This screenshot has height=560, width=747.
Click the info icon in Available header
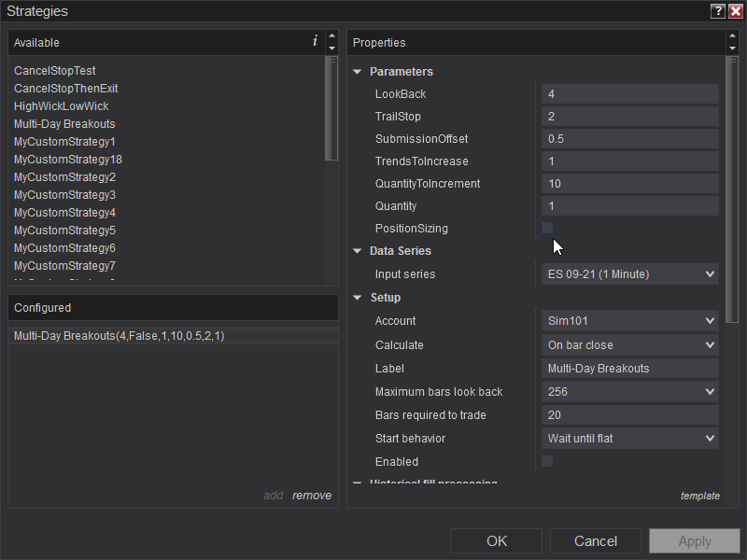(315, 41)
